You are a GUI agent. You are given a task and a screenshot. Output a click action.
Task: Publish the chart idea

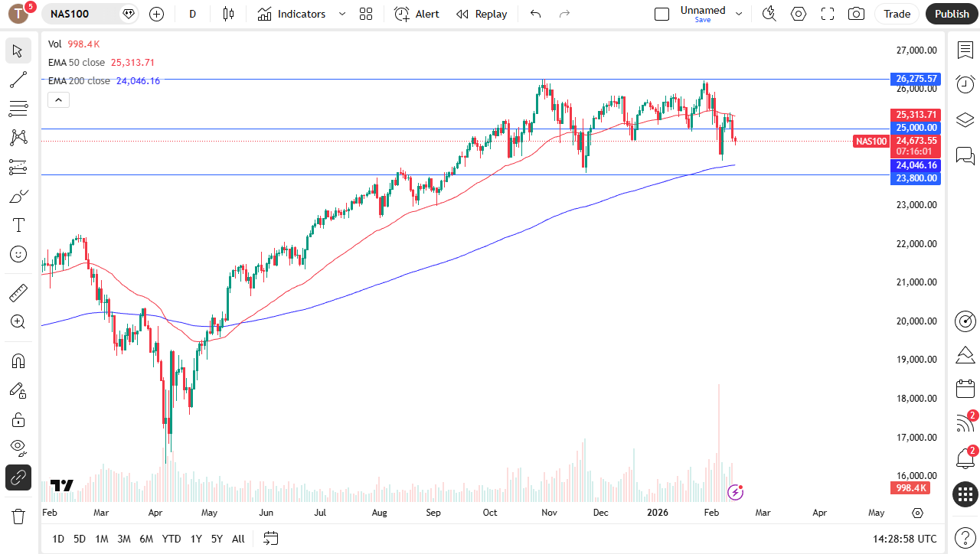[x=952, y=14]
